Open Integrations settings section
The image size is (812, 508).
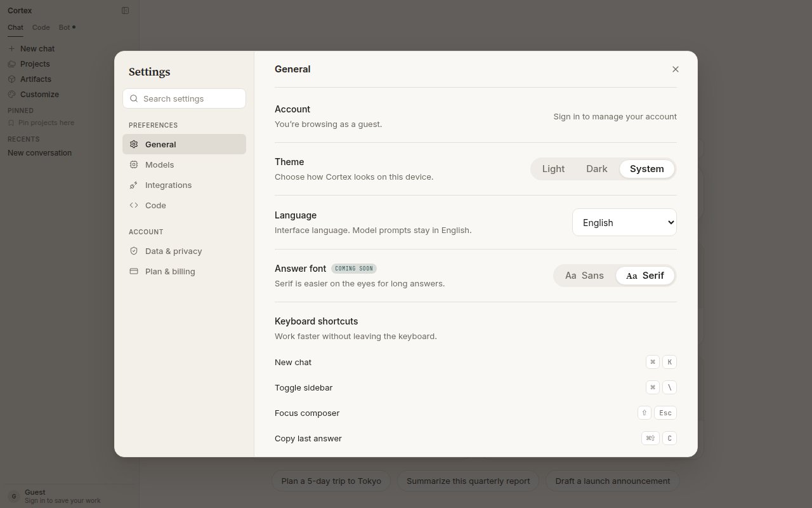click(x=184, y=185)
